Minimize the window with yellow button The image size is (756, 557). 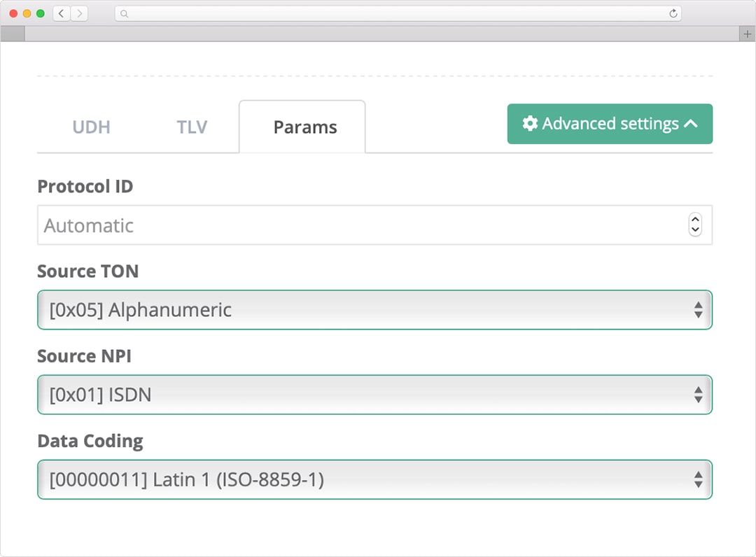(27, 13)
